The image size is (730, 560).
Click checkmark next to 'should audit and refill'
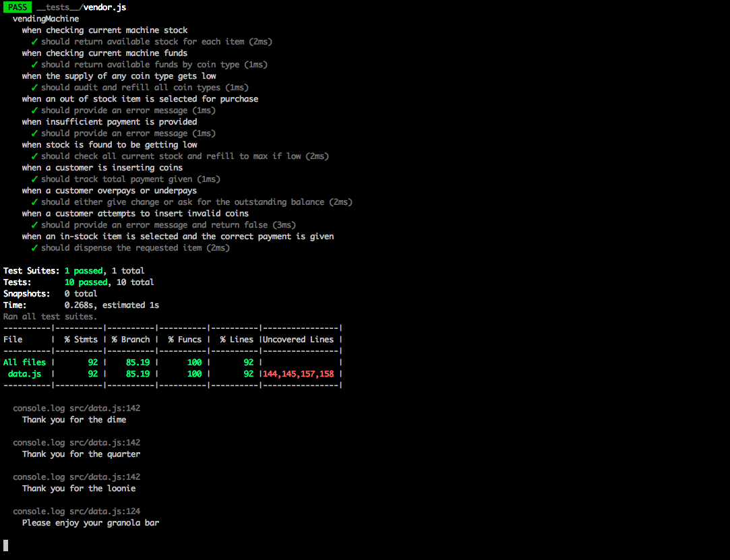point(34,88)
